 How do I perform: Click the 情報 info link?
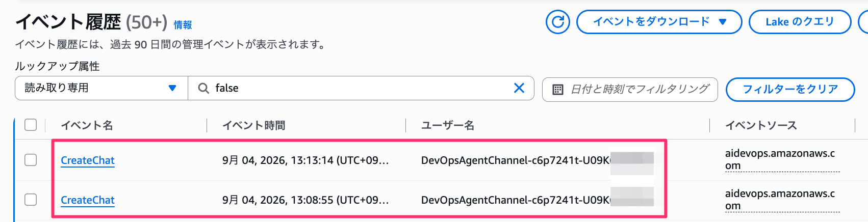click(183, 25)
